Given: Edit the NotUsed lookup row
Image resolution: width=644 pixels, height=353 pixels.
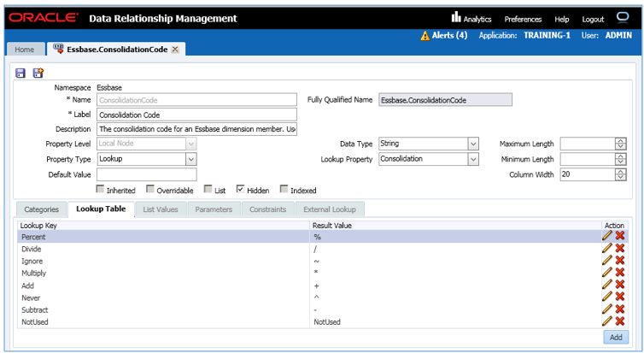Looking at the screenshot, I should [607, 321].
